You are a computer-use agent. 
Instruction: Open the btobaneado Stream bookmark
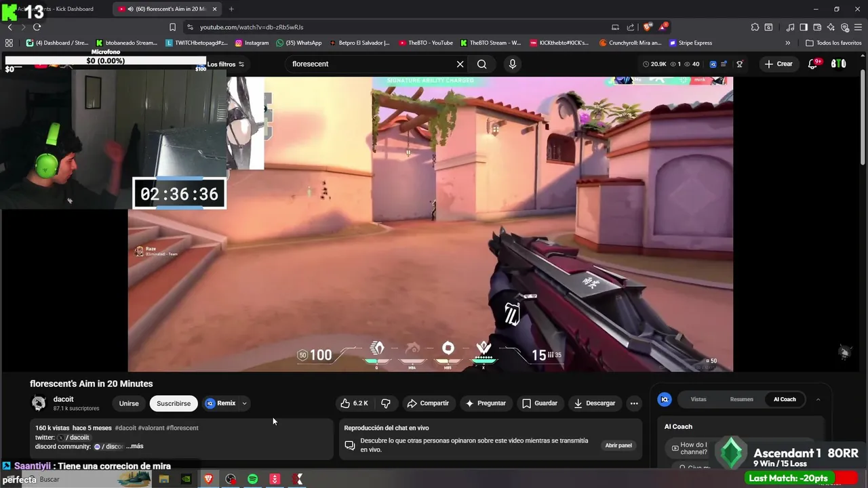(x=127, y=43)
